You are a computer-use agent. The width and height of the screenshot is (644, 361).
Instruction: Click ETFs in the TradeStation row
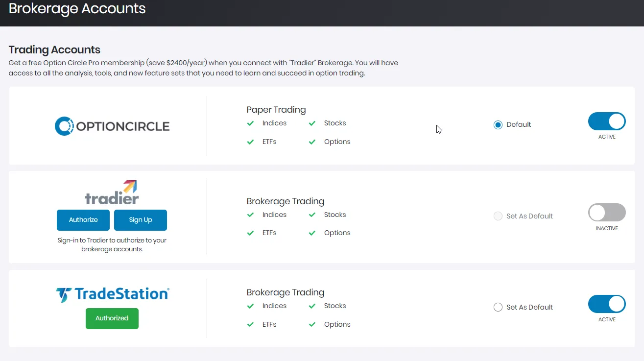click(x=269, y=325)
